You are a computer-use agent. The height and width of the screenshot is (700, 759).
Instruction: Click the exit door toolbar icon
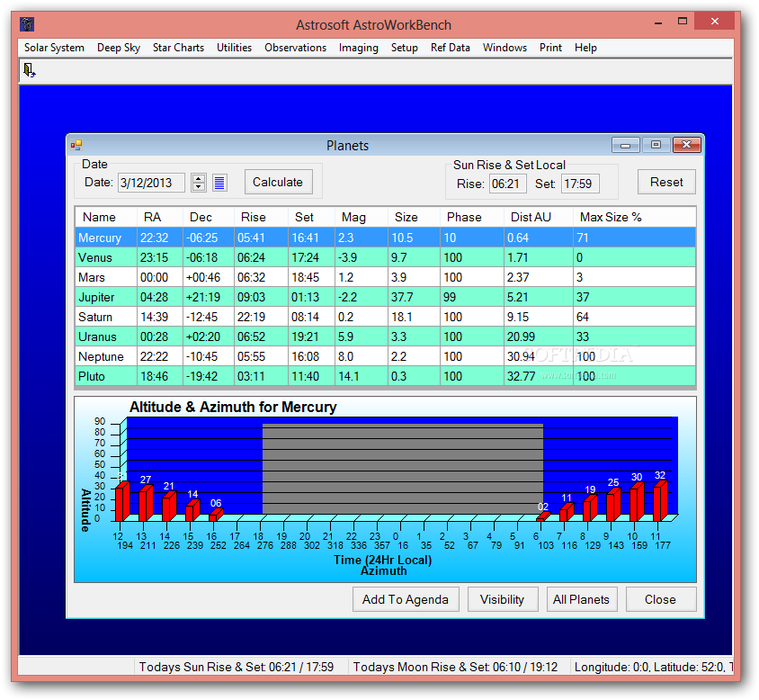(29, 71)
